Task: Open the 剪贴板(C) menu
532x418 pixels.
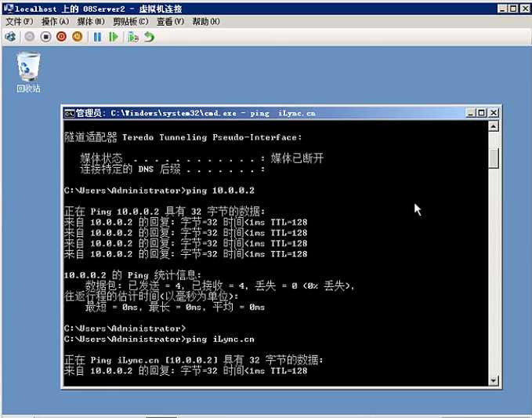Action: (x=131, y=22)
